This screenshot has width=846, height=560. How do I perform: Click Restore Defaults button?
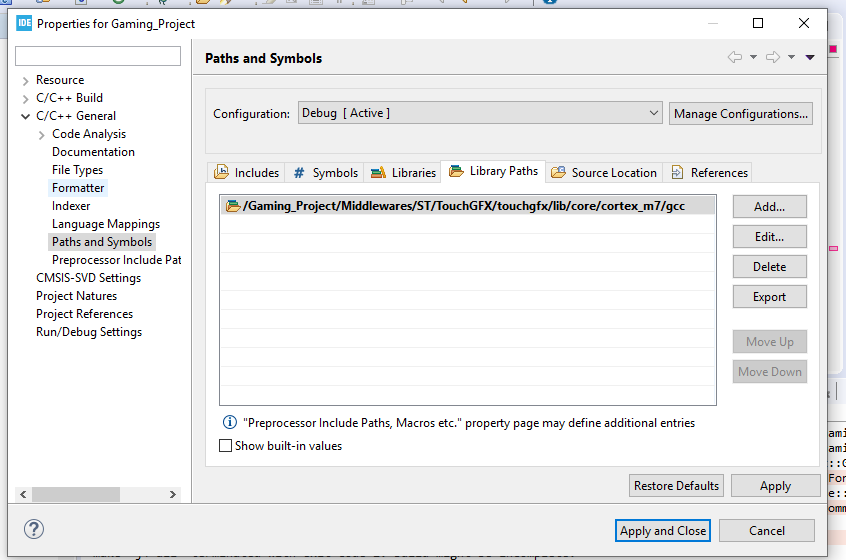[x=676, y=486]
